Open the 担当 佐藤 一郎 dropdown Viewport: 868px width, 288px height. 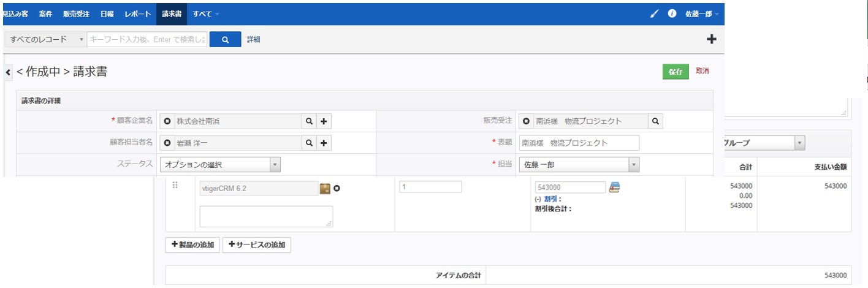[x=579, y=164]
